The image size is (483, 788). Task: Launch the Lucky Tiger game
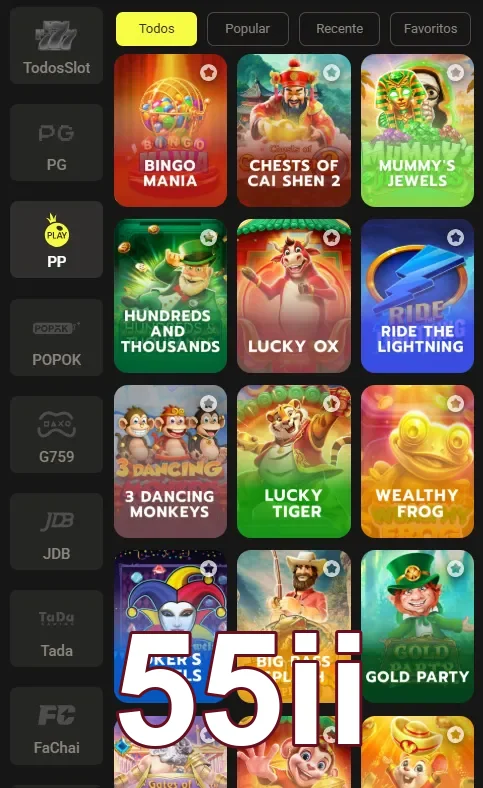coord(294,461)
